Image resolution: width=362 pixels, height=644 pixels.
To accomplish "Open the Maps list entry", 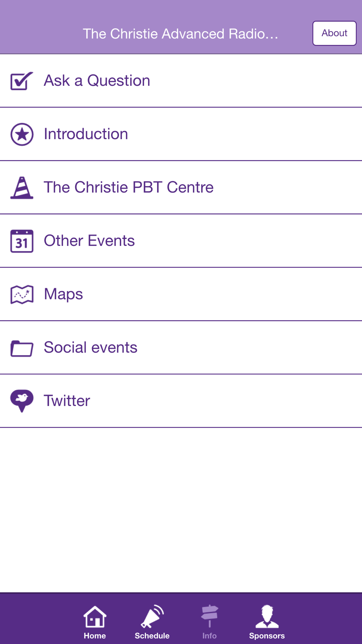I will [x=181, y=294].
